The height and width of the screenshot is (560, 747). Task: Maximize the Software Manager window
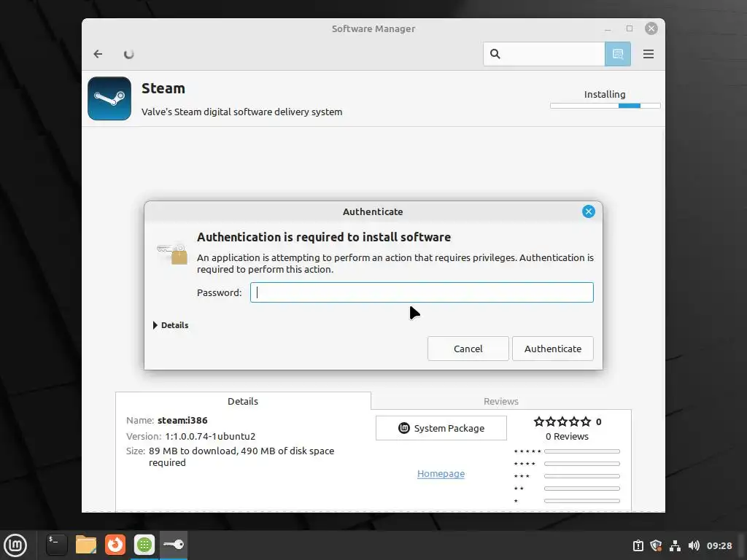(630, 28)
